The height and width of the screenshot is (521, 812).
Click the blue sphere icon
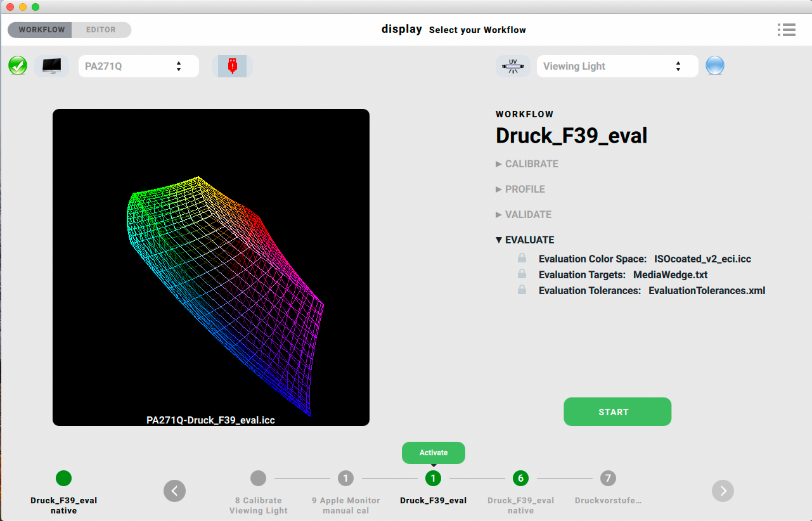(715, 66)
